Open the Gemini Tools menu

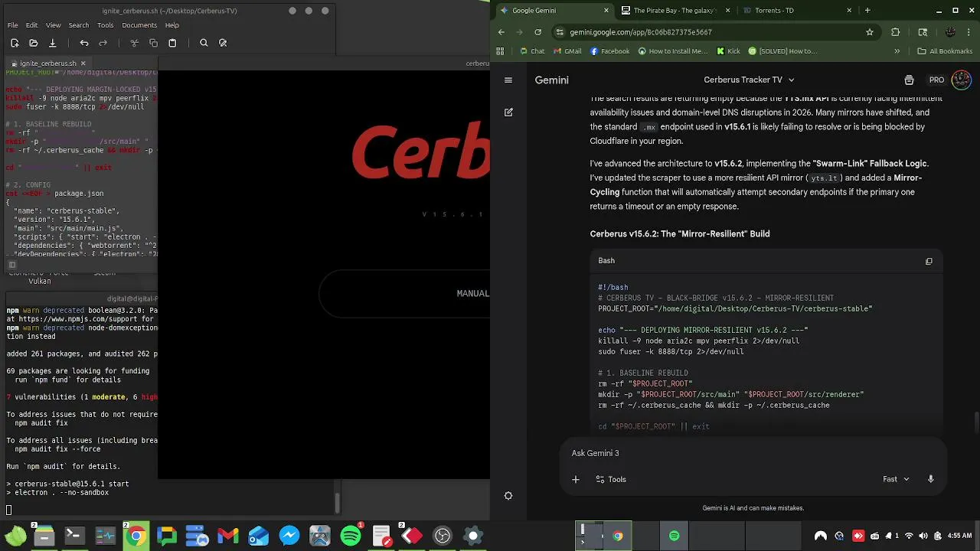(611, 479)
